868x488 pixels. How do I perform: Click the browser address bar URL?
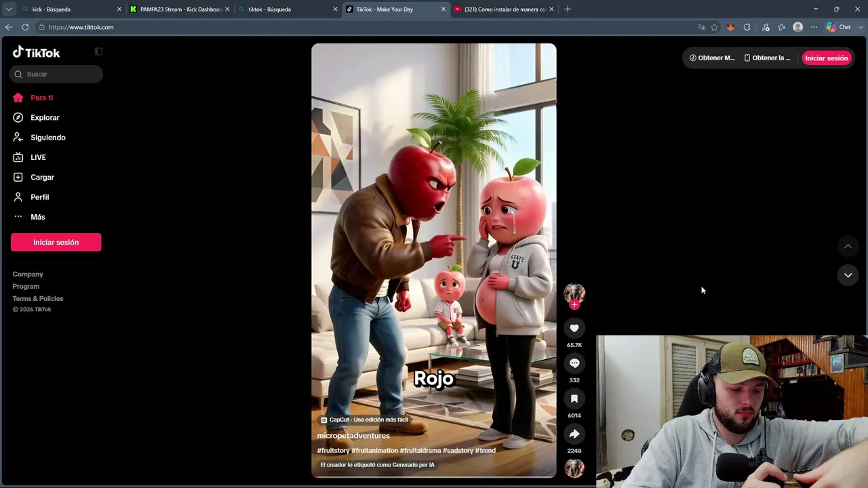click(81, 27)
